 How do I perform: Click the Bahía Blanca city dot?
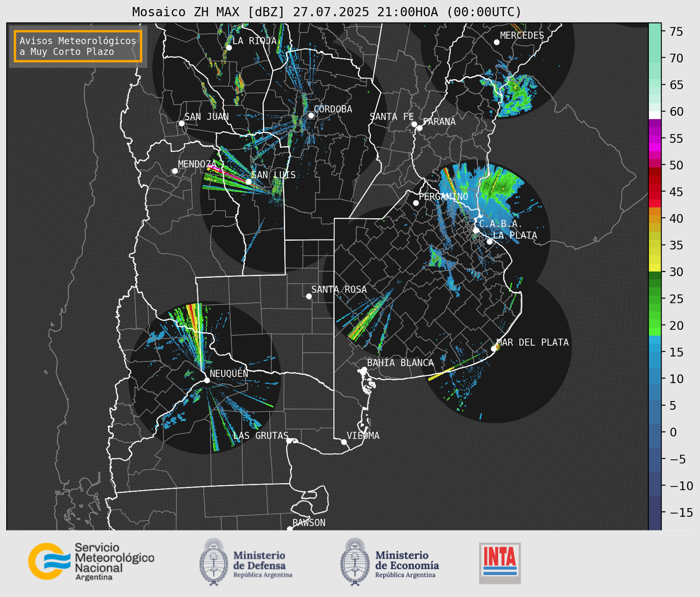click(364, 369)
